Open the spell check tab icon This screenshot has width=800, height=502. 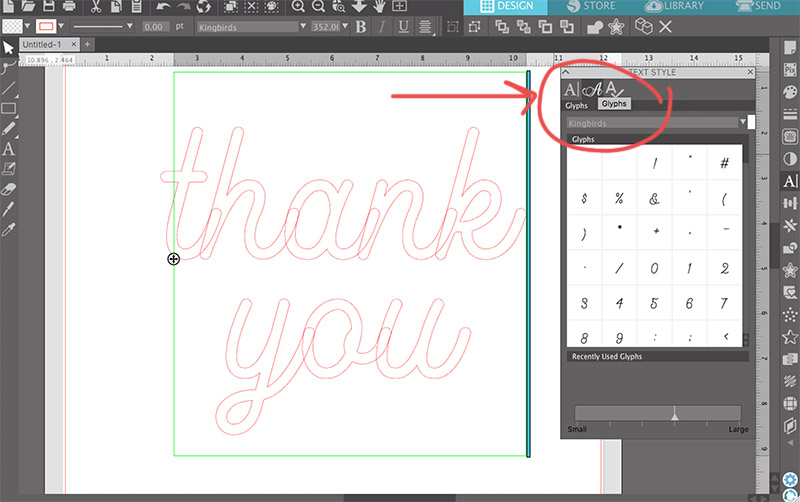[614, 89]
